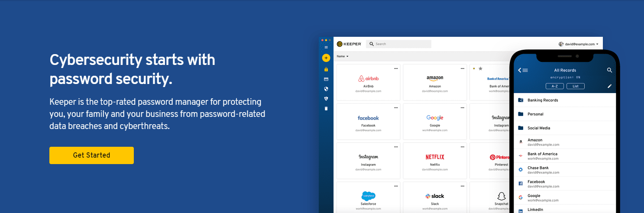Image resolution: width=644 pixels, height=213 pixels.
Task: Open the Amazon record card
Action: [435, 82]
